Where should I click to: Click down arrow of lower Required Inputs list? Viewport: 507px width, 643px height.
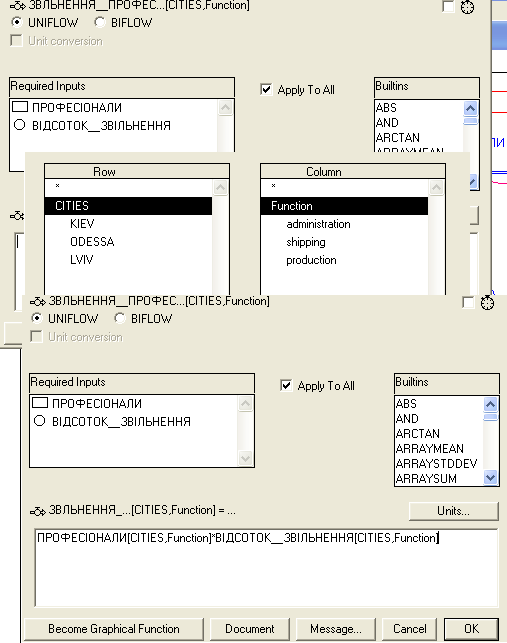pos(245,458)
